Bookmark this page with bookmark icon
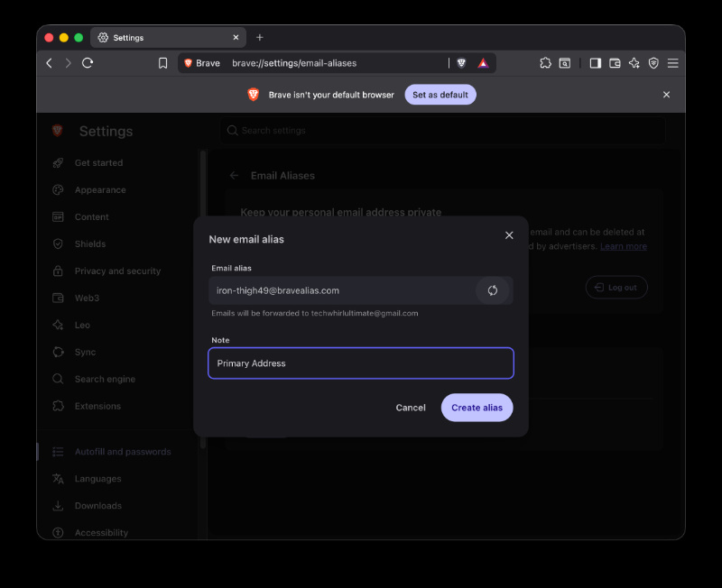 pyautogui.click(x=162, y=63)
